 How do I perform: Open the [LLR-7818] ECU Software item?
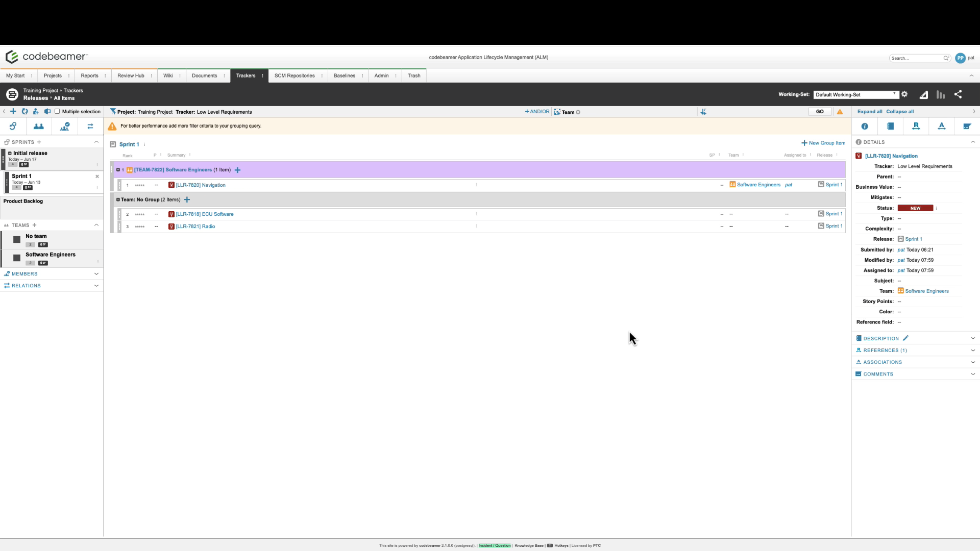[x=205, y=214]
